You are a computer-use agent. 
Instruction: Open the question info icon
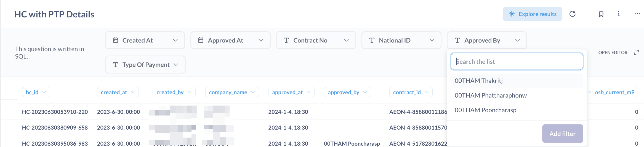coord(619,14)
